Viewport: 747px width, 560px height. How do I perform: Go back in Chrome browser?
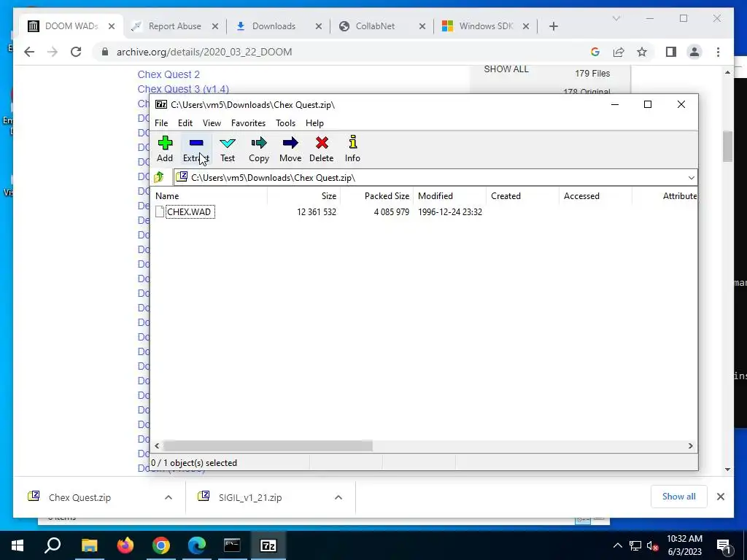coord(29,52)
